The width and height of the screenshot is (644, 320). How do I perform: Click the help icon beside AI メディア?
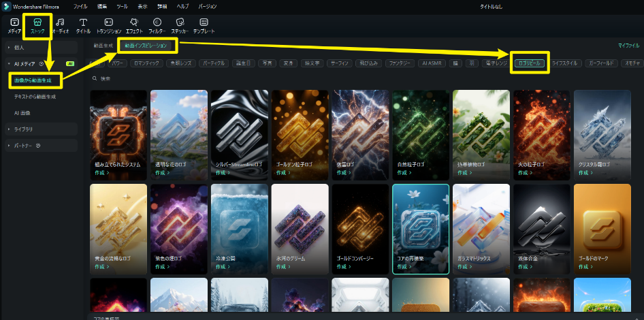(41, 64)
